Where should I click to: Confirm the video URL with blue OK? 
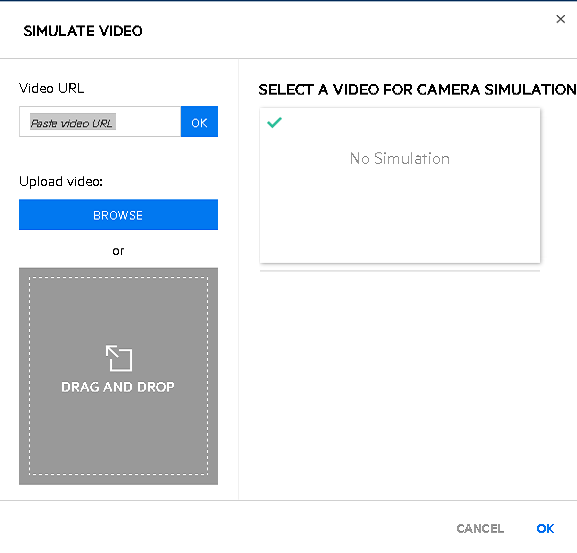tap(199, 122)
